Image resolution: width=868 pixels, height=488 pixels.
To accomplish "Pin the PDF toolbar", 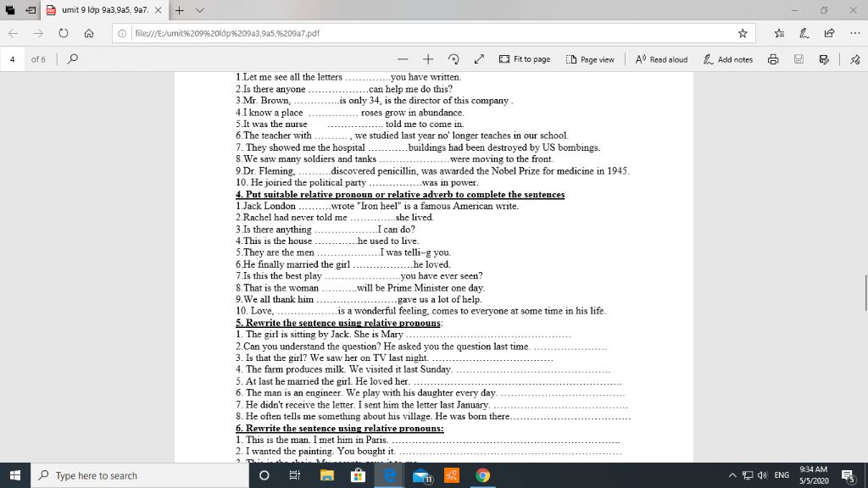I will 854,59.
